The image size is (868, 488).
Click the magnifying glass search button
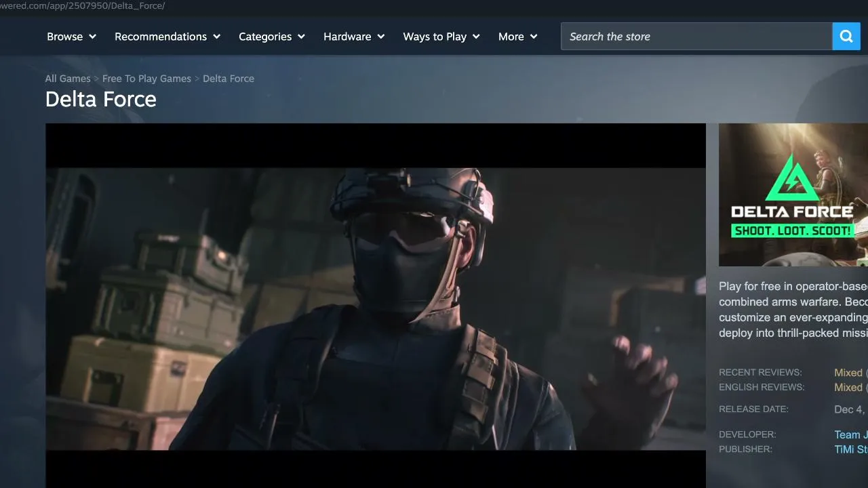tap(846, 37)
